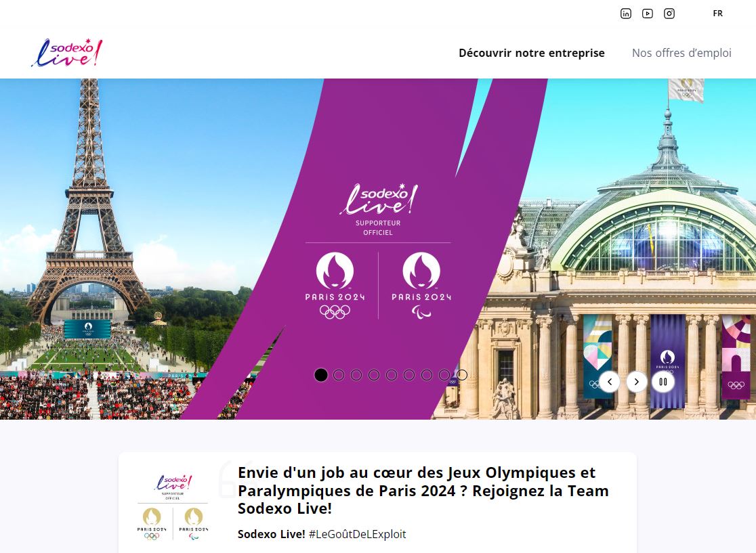Select the third carousel dot
The image size is (756, 553).
pos(356,375)
